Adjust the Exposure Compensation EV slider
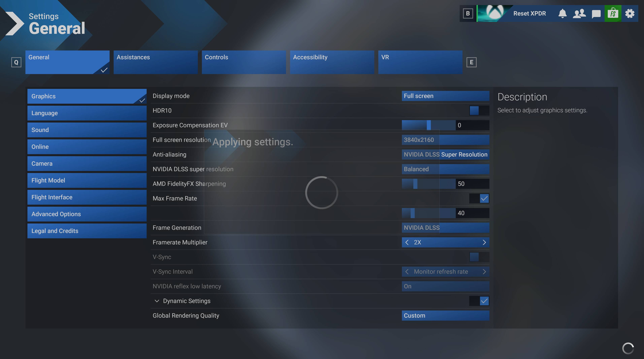Image resolution: width=644 pixels, height=359 pixels. (x=428, y=125)
